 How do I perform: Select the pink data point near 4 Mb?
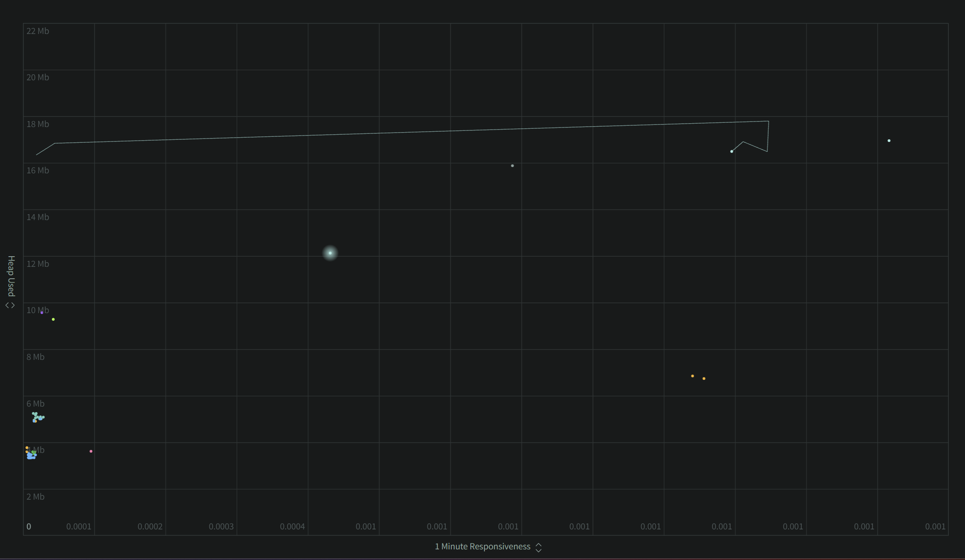[91, 451]
